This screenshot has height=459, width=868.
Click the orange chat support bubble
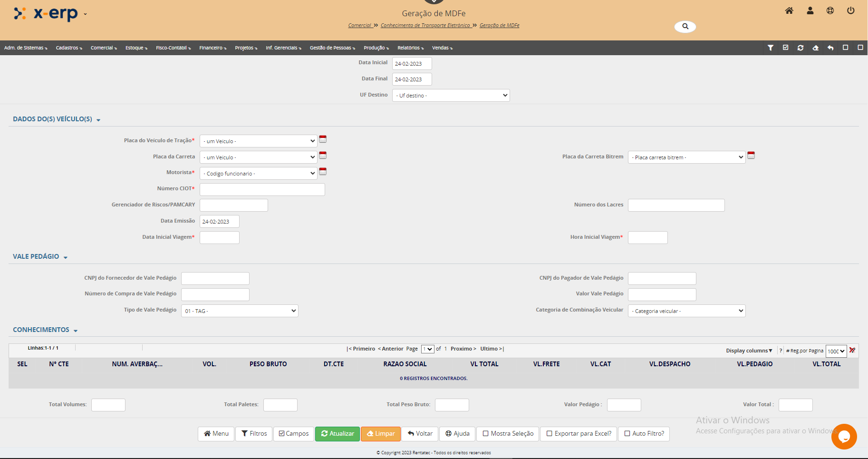pos(844,436)
